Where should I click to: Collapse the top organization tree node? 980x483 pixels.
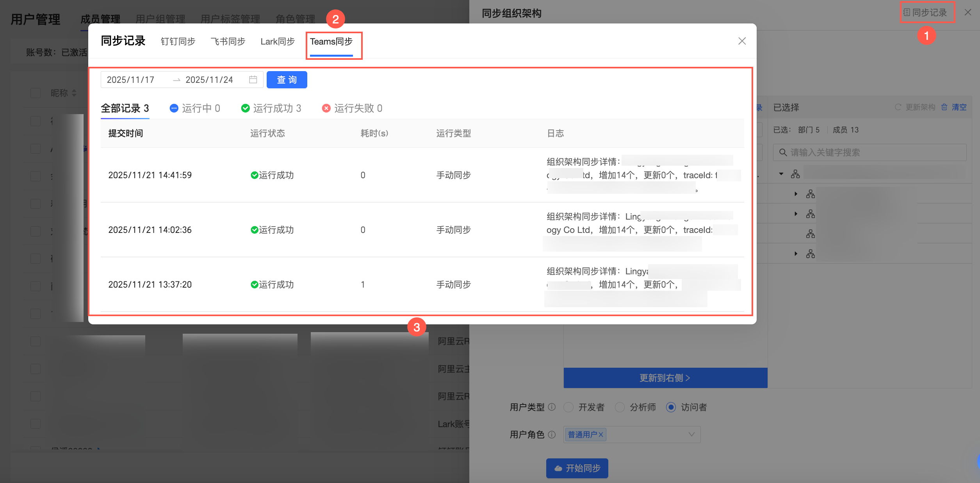[x=781, y=174]
